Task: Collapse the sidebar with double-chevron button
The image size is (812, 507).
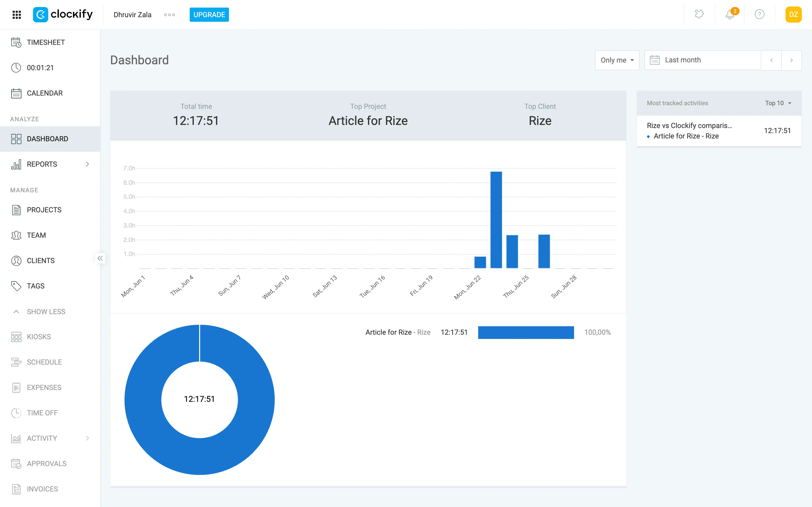Action: click(x=100, y=258)
